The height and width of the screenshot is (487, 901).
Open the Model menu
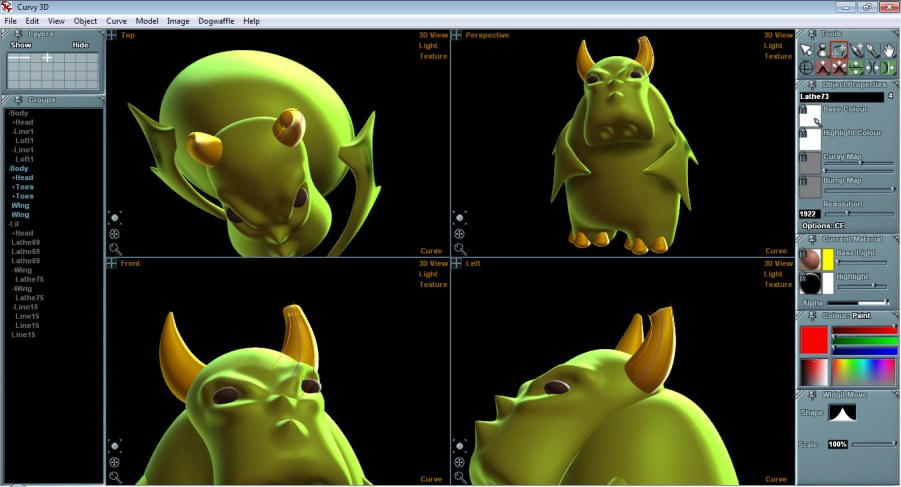pyautogui.click(x=147, y=21)
